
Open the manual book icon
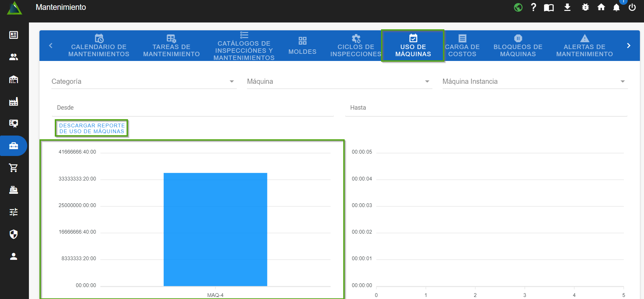tap(549, 7)
